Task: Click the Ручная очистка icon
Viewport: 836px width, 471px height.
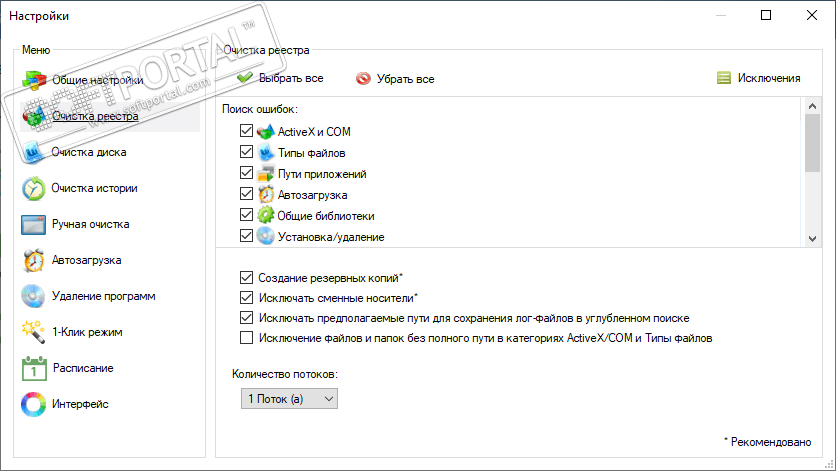Action: tap(35, 224)
